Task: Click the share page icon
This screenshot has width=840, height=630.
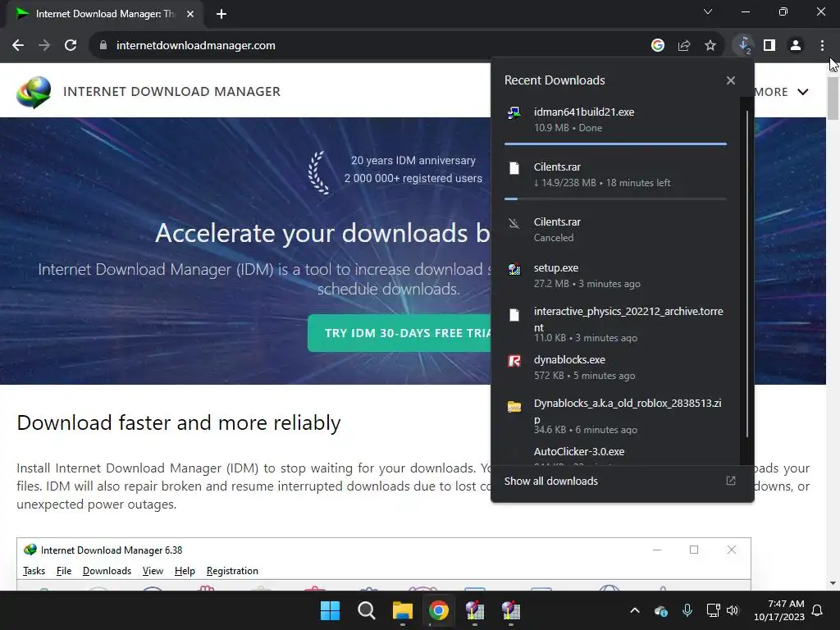Action: [684, 46]
